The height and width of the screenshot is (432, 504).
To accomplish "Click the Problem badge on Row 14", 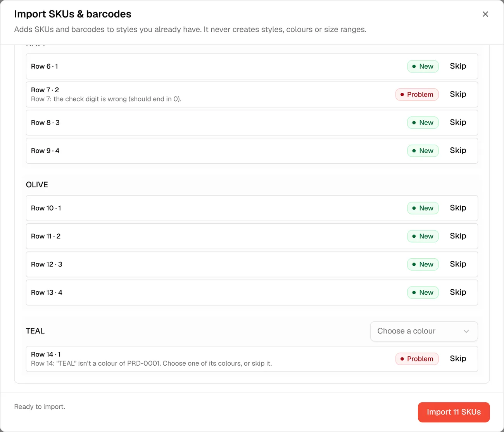I will 417,359.
